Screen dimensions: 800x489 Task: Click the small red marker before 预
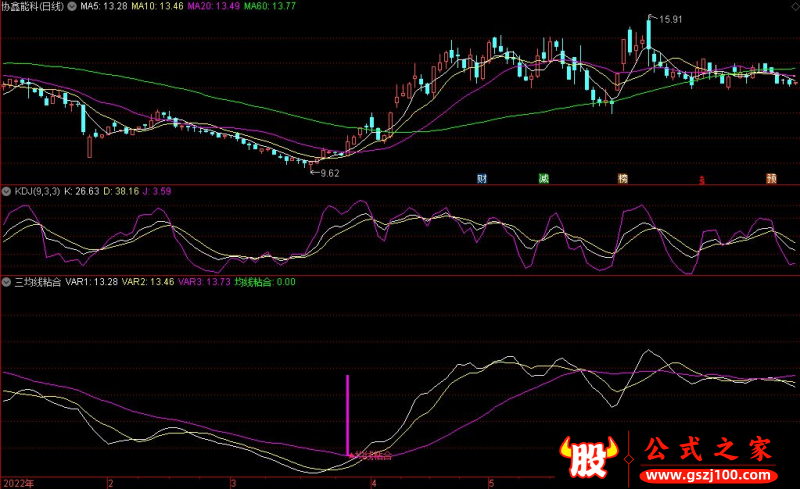tap(701, 180)
